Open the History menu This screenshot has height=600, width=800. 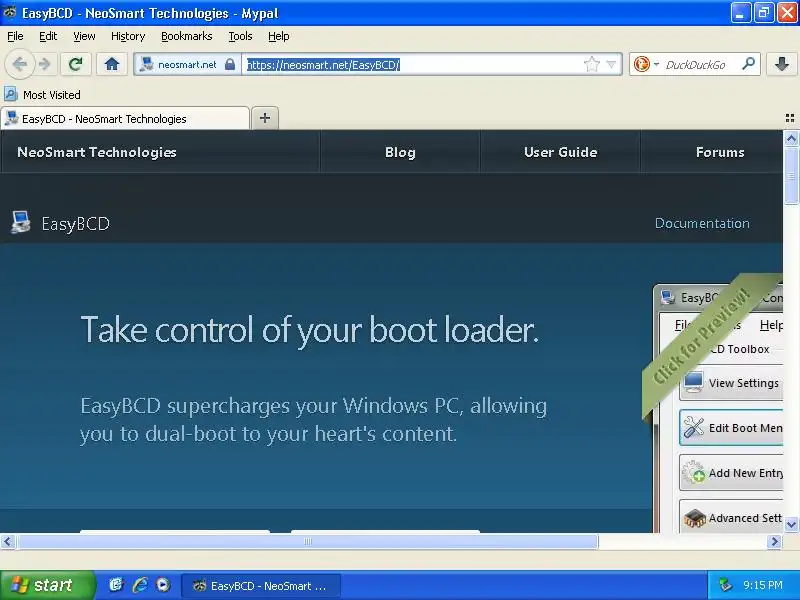point(128,36)
